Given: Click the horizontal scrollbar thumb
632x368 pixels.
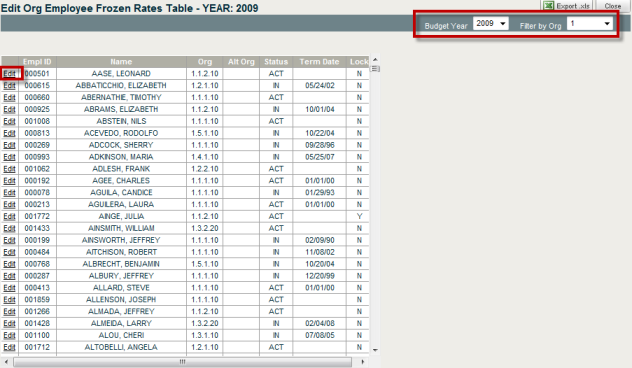Looking at the screenshot, I should pos(182,362).
